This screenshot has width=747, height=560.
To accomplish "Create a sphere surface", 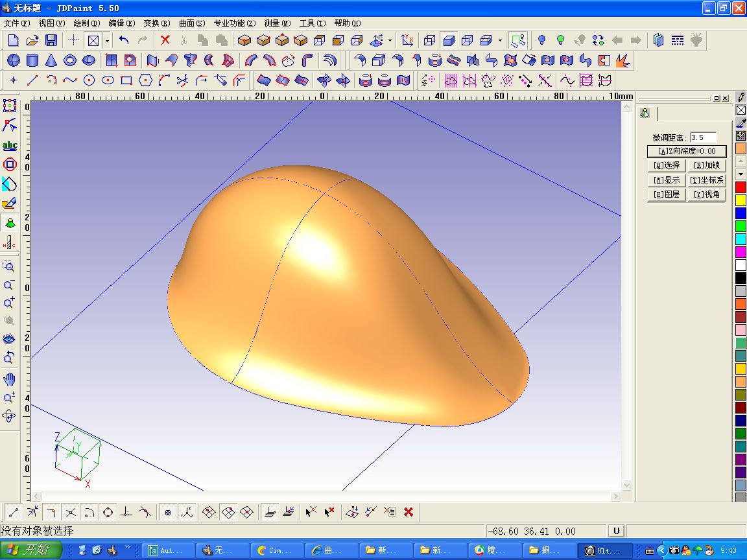I will point(14,60).
